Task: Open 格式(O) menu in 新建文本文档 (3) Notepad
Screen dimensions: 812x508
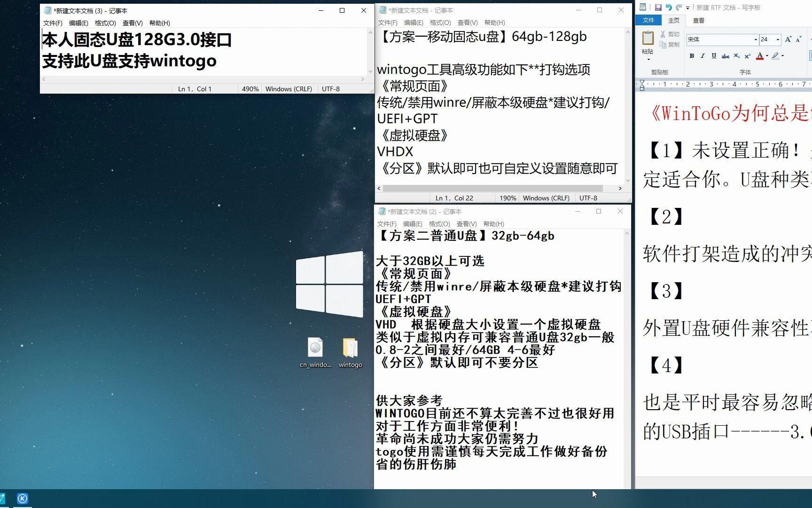Action: [x=105, y=23]
